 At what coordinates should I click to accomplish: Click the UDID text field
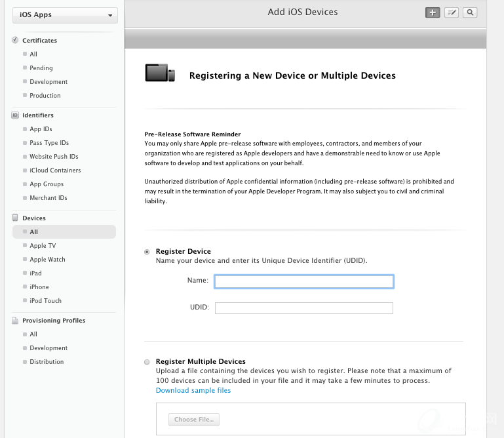point(304,308)
